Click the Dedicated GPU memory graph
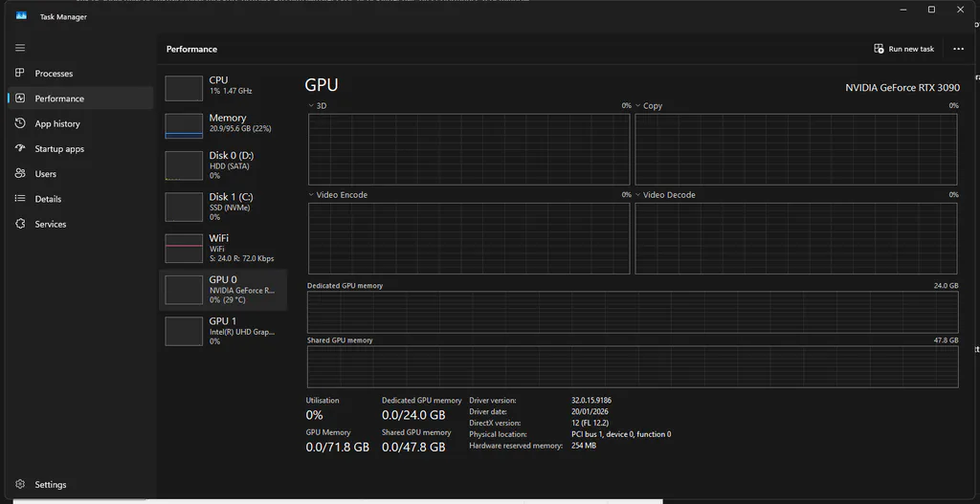This screenshot has height=504, width=980. 633,312
